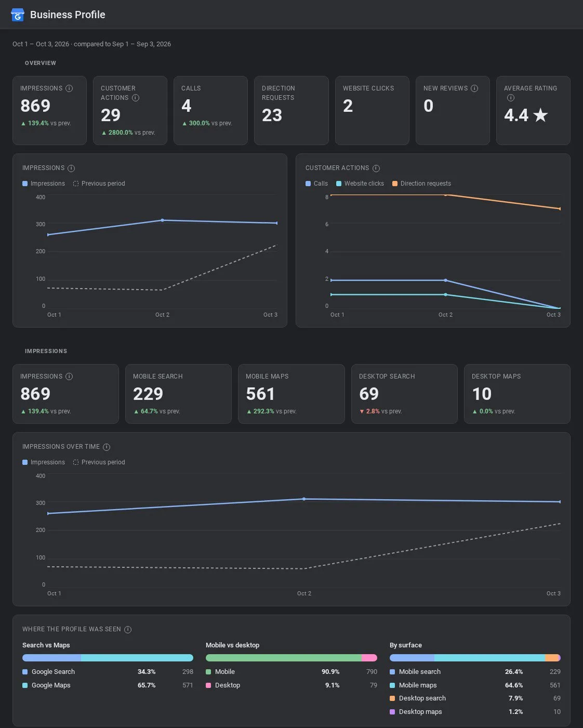The height and width of the screenshot is (728, 583).
Task: Click the Mobile 90.9% value
Action: (x=330, y=672)
